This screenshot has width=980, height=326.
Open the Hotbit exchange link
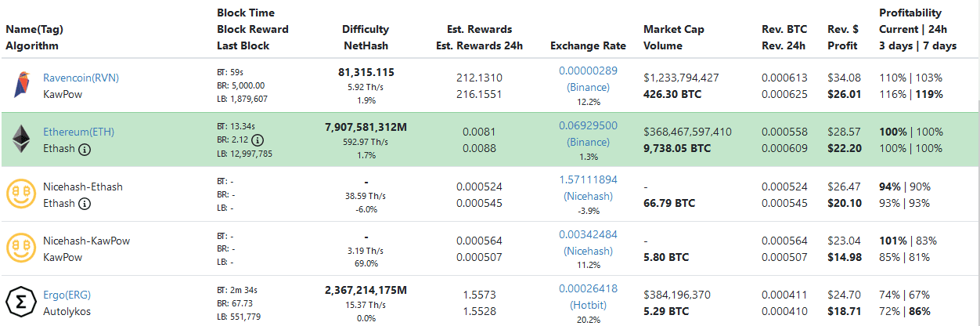click(588, 305)
